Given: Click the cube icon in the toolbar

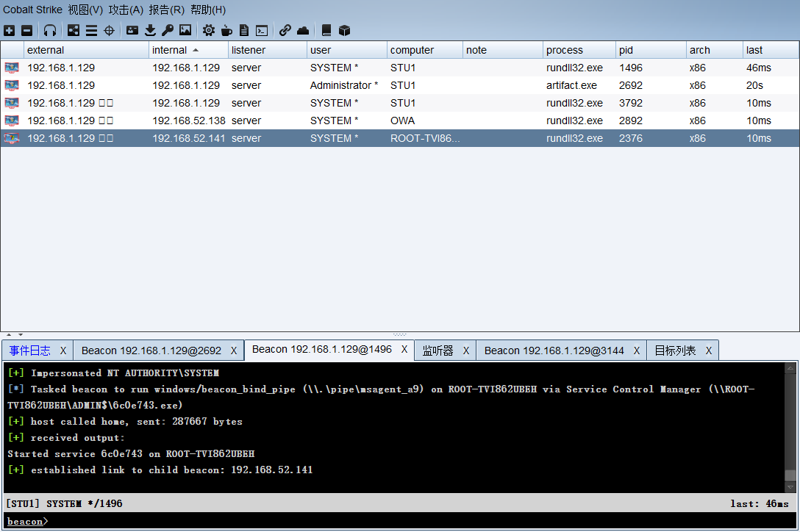Looking at the screenshot, I should (344, 31).
